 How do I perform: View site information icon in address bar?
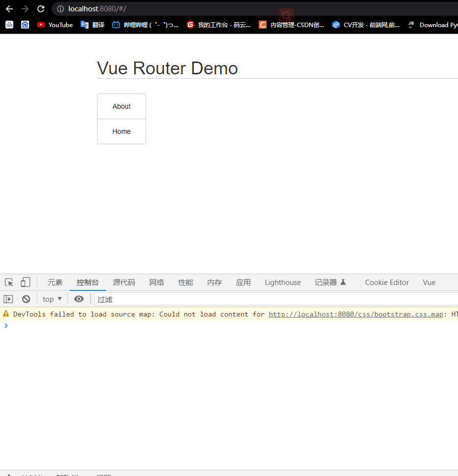(x=61, y=9)
